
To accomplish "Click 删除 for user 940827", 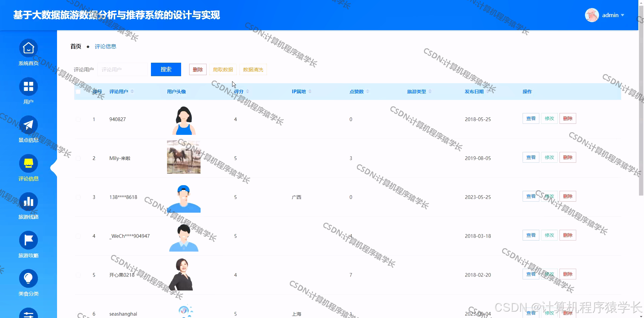I will pos(568,118).
